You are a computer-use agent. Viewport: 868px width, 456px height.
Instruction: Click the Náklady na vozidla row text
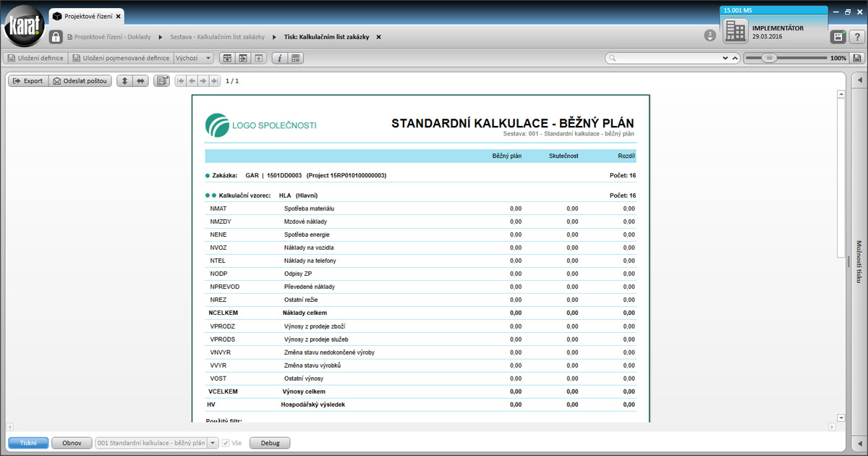pyautogui.click(x=309, y=248)
